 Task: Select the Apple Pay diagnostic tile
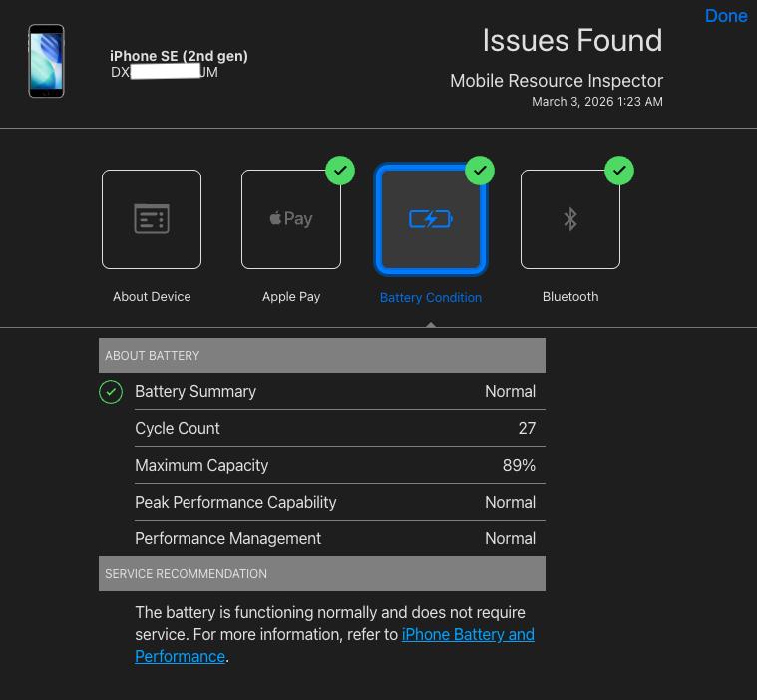(291, 219)
